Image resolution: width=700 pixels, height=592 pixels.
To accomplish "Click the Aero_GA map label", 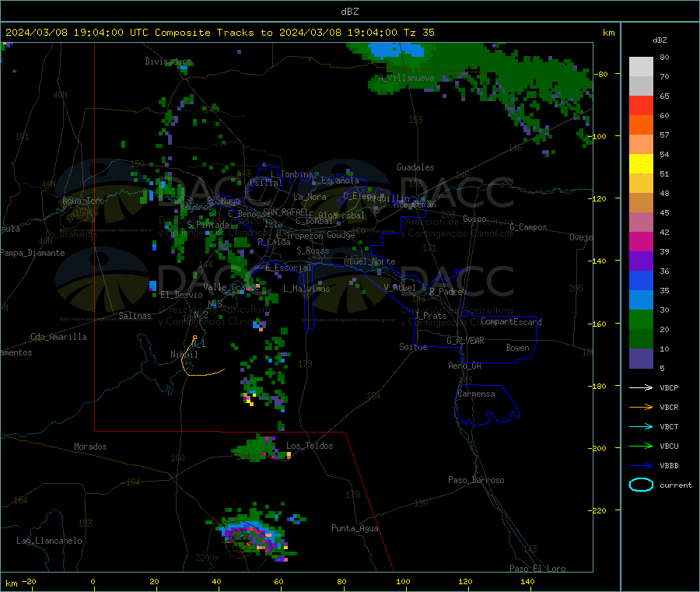I will coord(465,366).
